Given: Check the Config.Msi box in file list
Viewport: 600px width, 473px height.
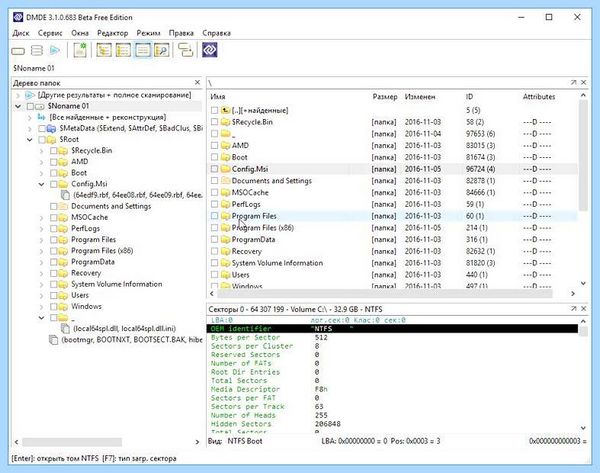Looking at the screenshot, I should click(x=214, y=169).
